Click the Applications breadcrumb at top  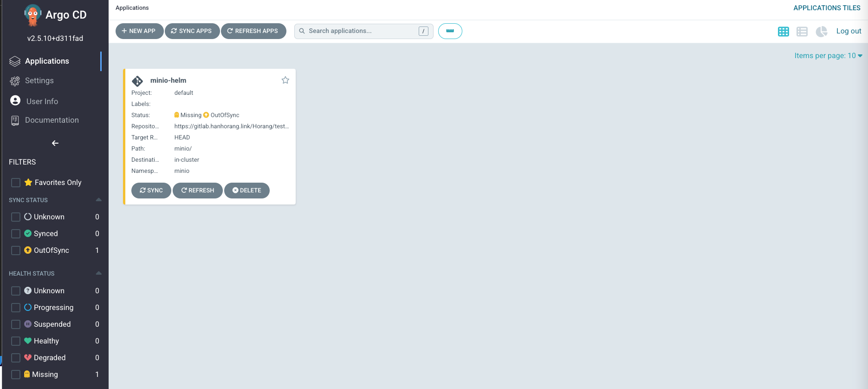132,8
